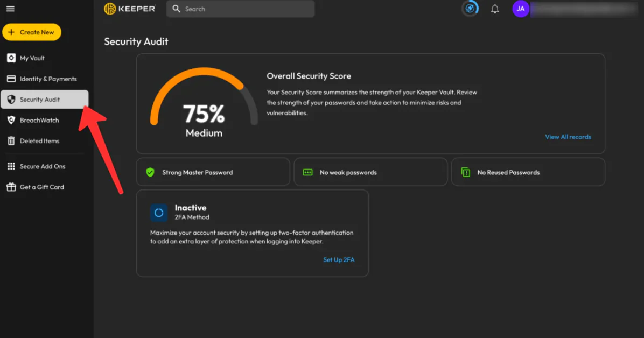This screenshot has height=338, width=644.
Task: Click the 75% security score gauge
Action: click(204, 96)
